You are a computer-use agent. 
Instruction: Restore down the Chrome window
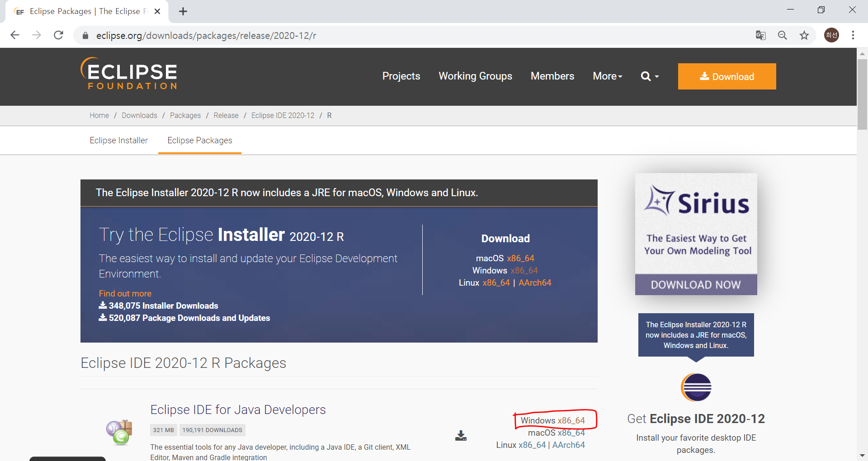pos(821,9)
